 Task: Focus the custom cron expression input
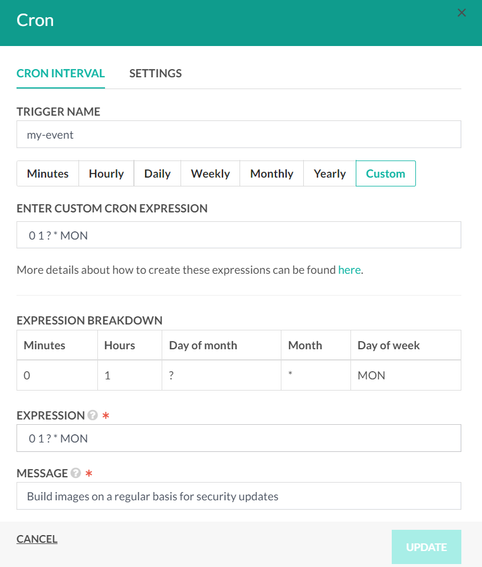point(239,235)
